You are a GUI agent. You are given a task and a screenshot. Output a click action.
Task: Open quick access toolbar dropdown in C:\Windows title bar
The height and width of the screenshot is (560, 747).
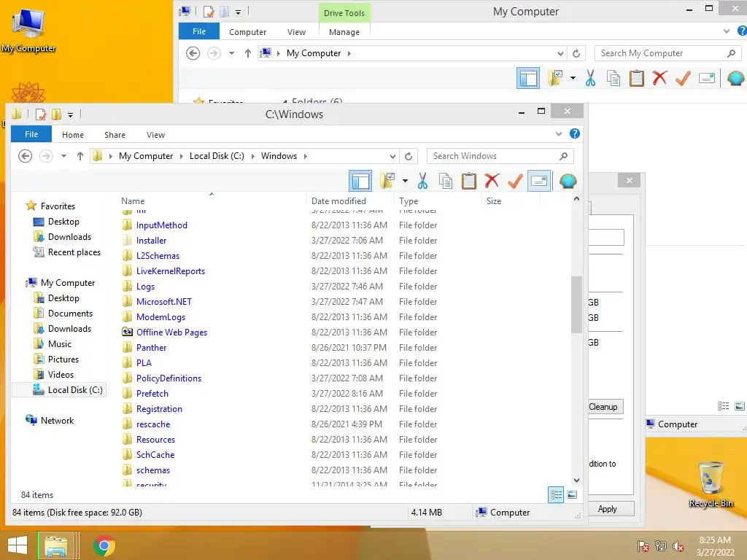[70, 114]
